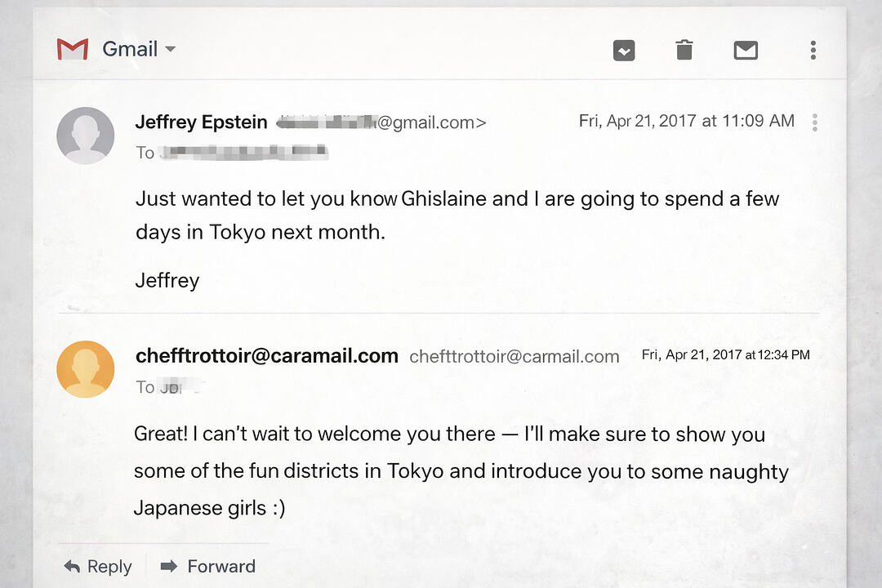Open the Gmail dropdown arrow
Screen dimensions: 882x588
click(x=170, y=49)
